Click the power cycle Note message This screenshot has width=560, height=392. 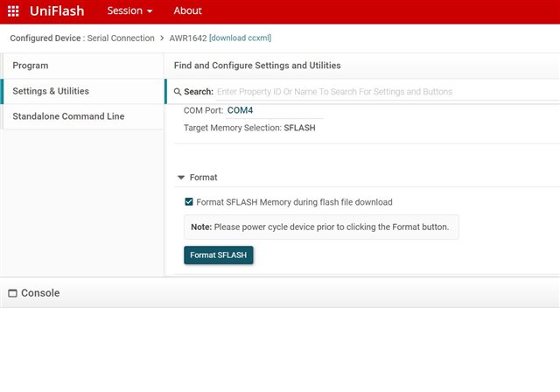point(321,227)
